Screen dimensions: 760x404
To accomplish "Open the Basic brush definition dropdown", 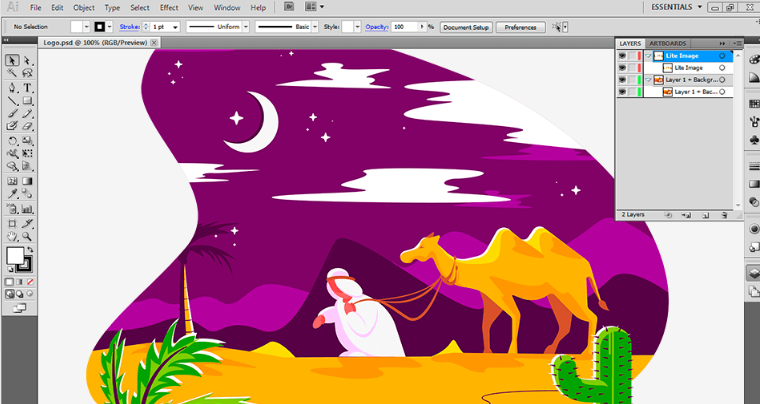I will pos(315,27).
